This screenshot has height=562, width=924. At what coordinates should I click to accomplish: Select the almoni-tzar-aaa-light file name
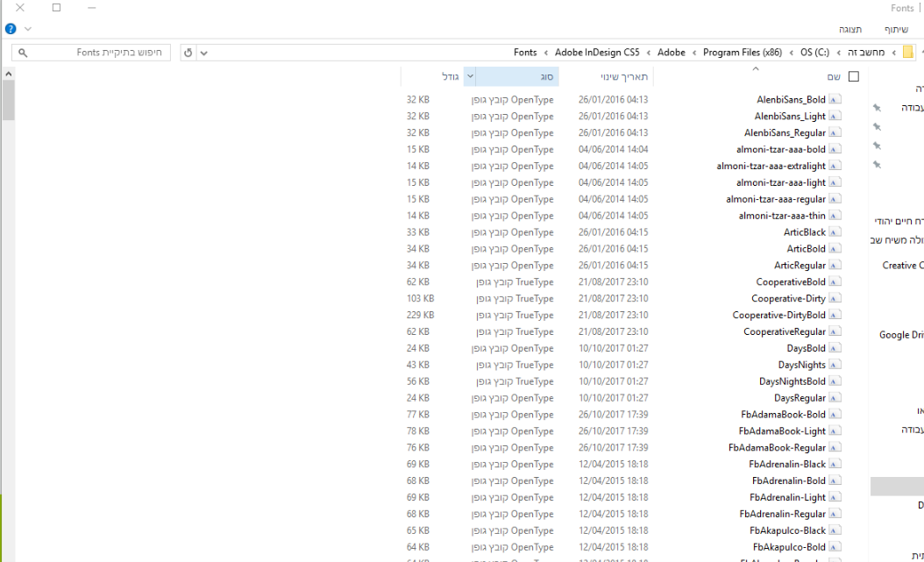click(781, 182)
